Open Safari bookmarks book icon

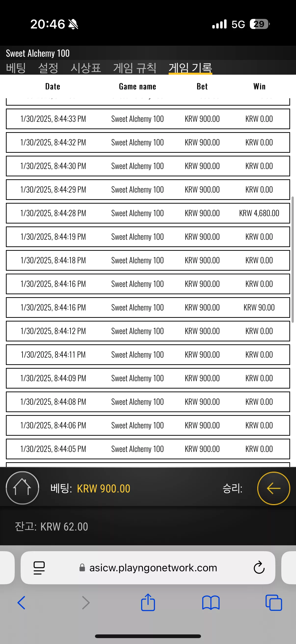(211, 603)
